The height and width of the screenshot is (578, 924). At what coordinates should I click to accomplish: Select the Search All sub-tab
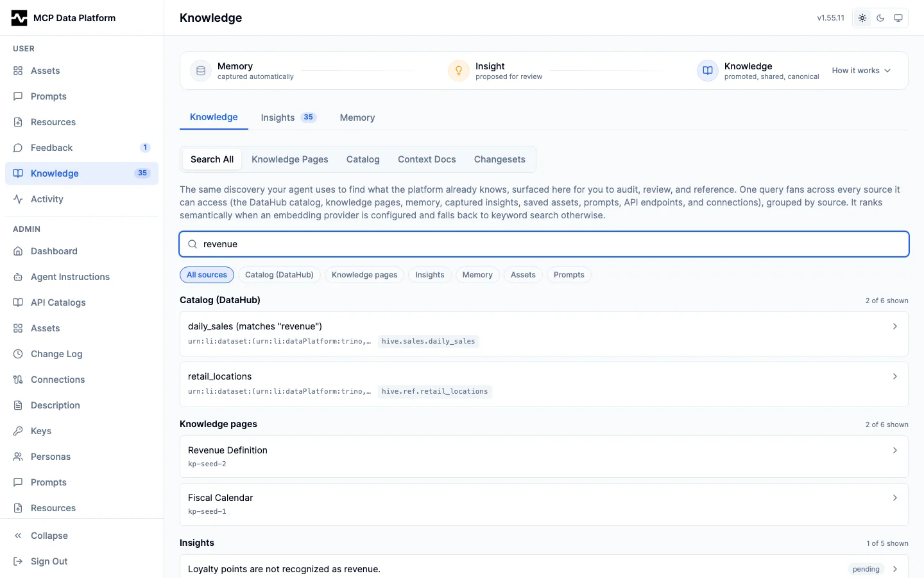pos(212,159)
